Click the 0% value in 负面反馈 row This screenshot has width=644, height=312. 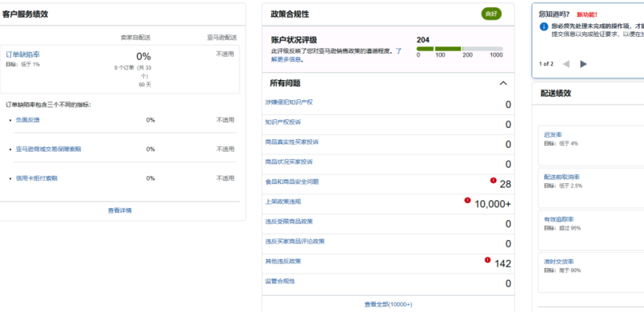pyautogui.click(x=150, y=120)
